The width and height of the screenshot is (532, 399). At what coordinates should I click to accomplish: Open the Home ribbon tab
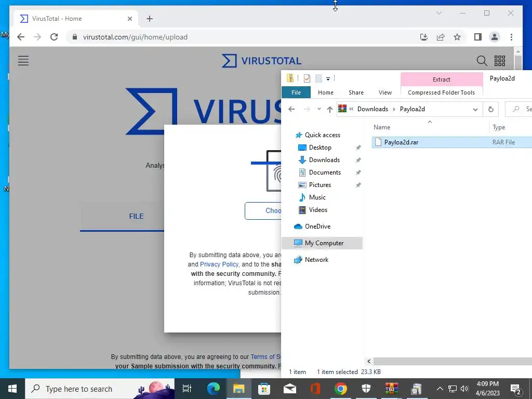tap(326, 92)
